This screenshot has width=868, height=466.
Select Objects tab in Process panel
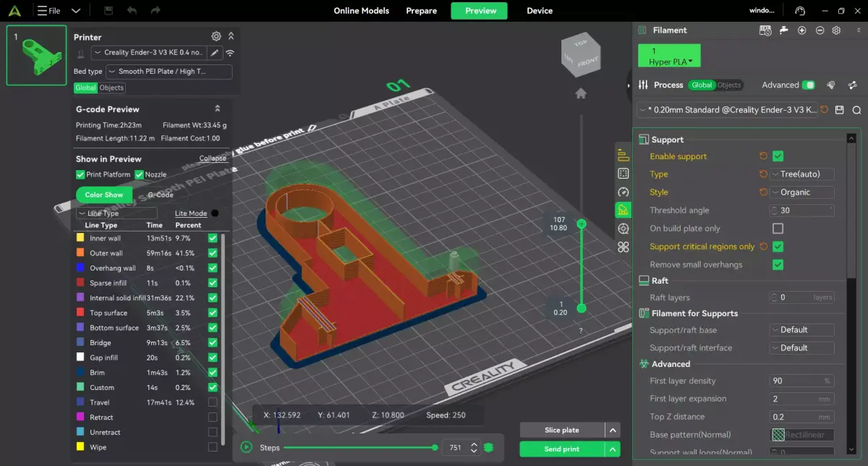[x=729, y=85]
